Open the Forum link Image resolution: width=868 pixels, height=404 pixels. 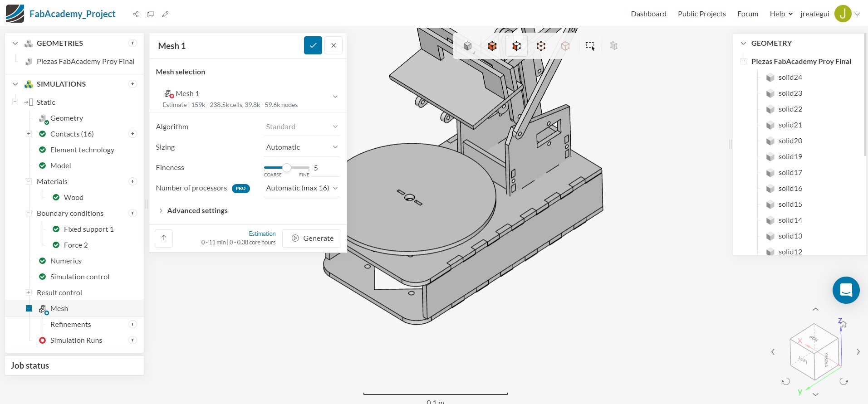(x=748, y=14)
